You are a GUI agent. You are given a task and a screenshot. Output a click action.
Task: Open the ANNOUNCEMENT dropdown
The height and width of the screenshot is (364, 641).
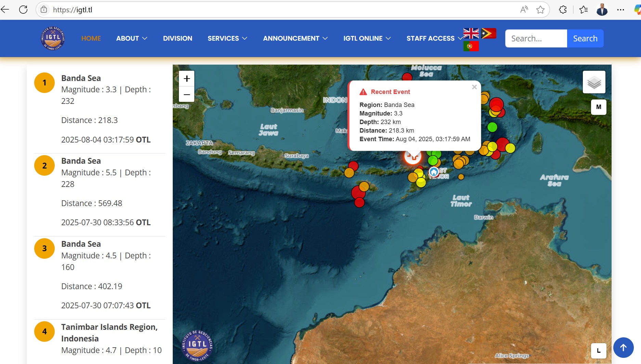coord(295,38)
